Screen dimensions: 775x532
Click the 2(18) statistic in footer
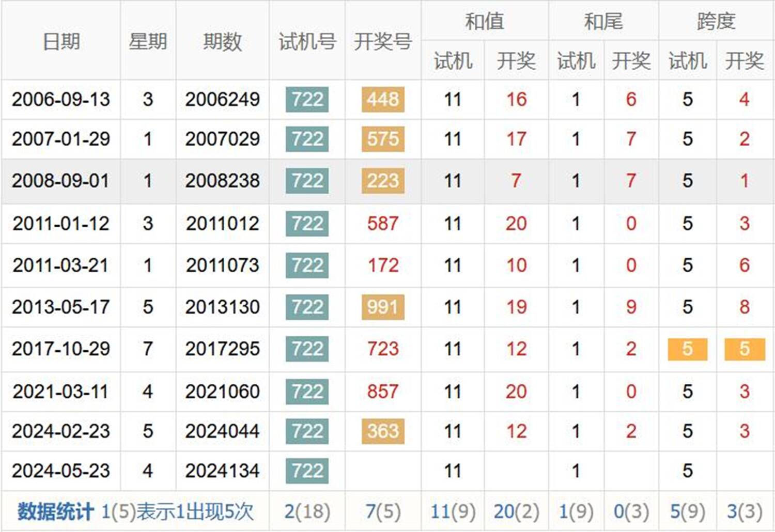click(x=307, y=512)
